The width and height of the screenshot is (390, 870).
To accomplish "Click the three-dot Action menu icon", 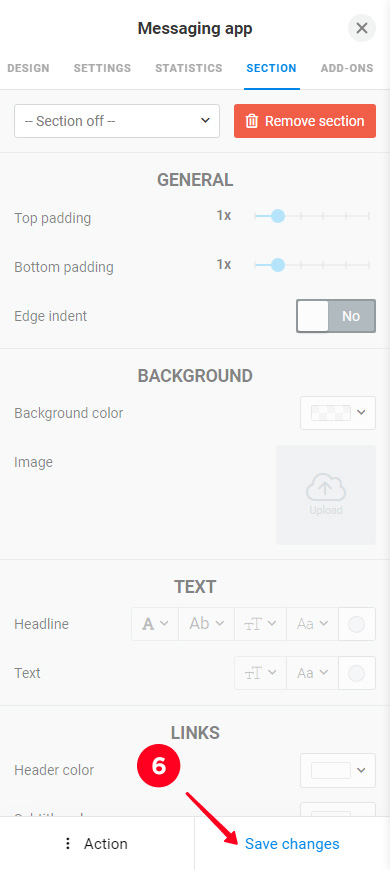I will (68, 844).
